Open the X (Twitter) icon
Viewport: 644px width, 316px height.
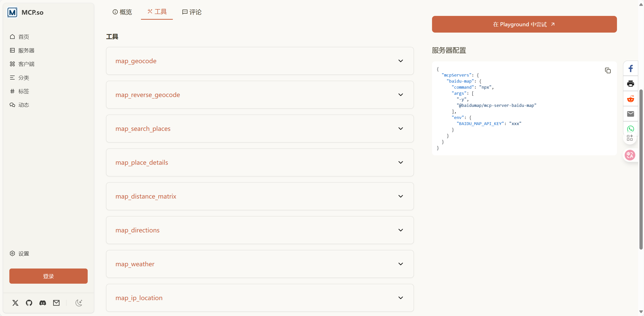[x=15, y=303]
